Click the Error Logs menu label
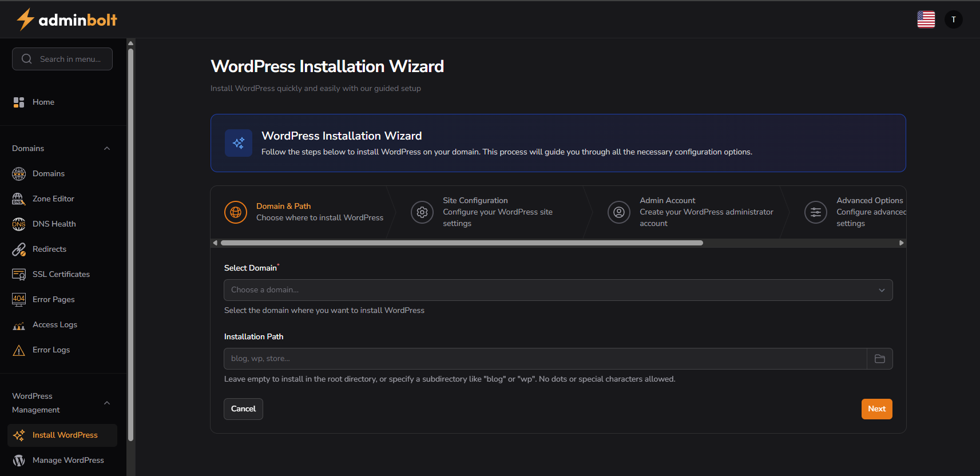The height and width of the screenshot is (476, 980). [x=51, y=350]
